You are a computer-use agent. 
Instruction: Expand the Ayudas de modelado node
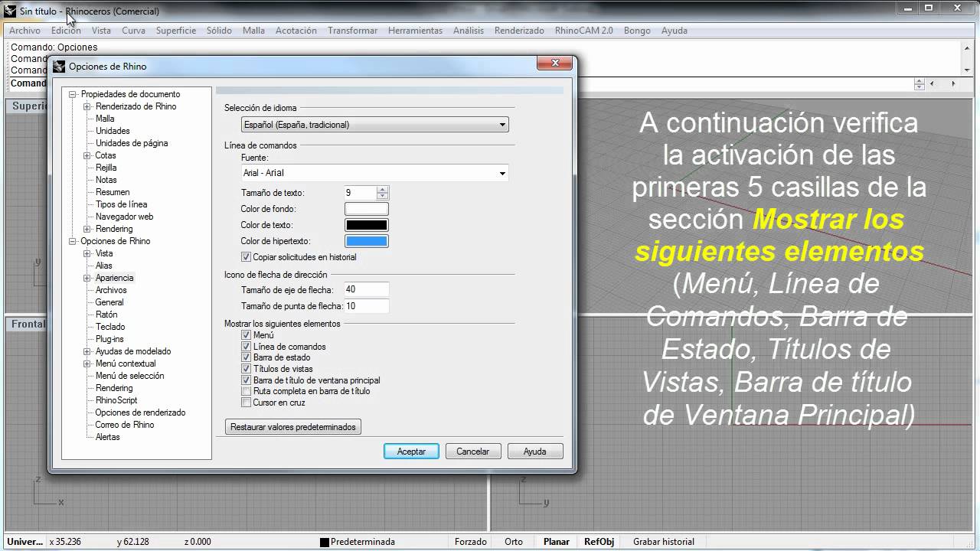click(87, 351)
